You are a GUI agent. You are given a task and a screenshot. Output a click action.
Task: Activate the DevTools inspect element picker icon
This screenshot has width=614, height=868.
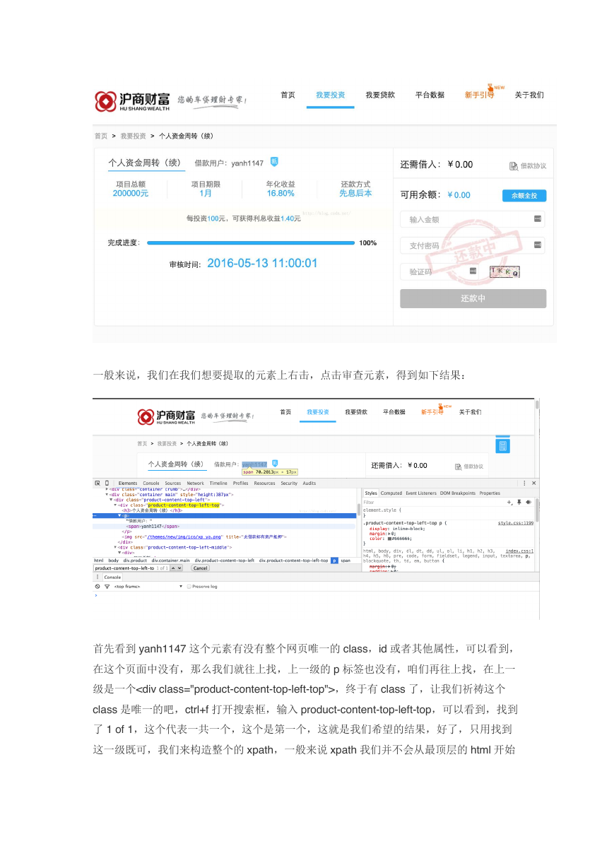(98, 483)
